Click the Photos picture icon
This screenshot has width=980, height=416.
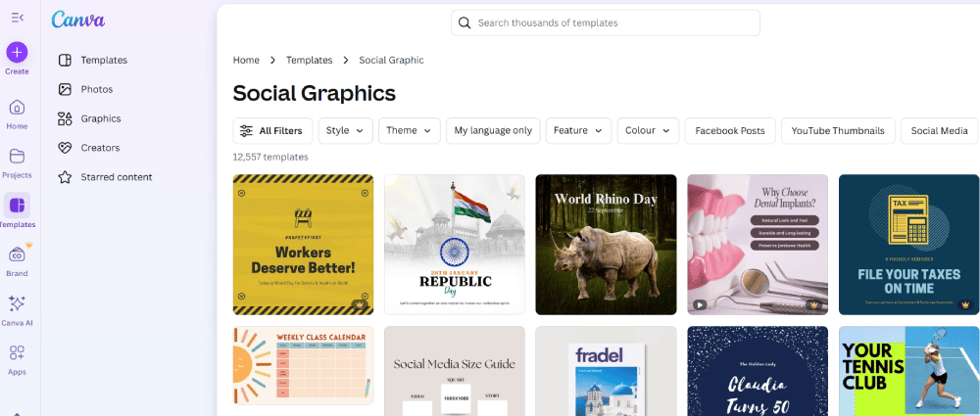click(65, 89)
